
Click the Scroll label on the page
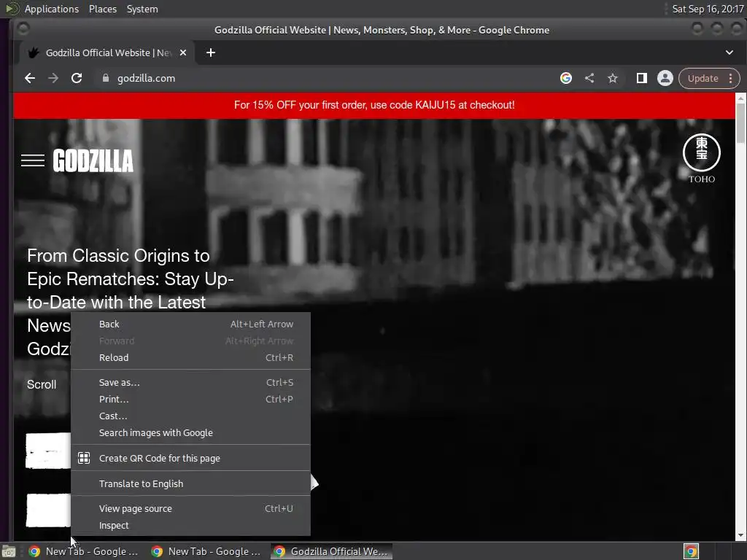42,385
